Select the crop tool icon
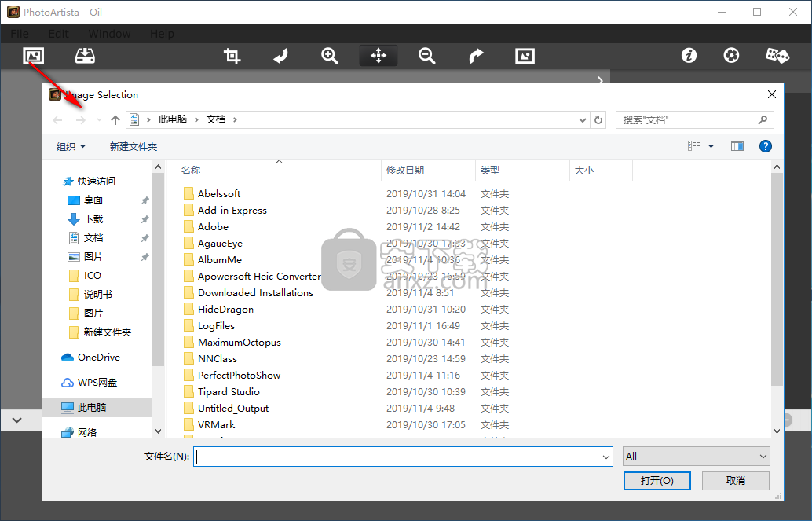The width and height of the screenshot is (812, 521). pos(232,56)
